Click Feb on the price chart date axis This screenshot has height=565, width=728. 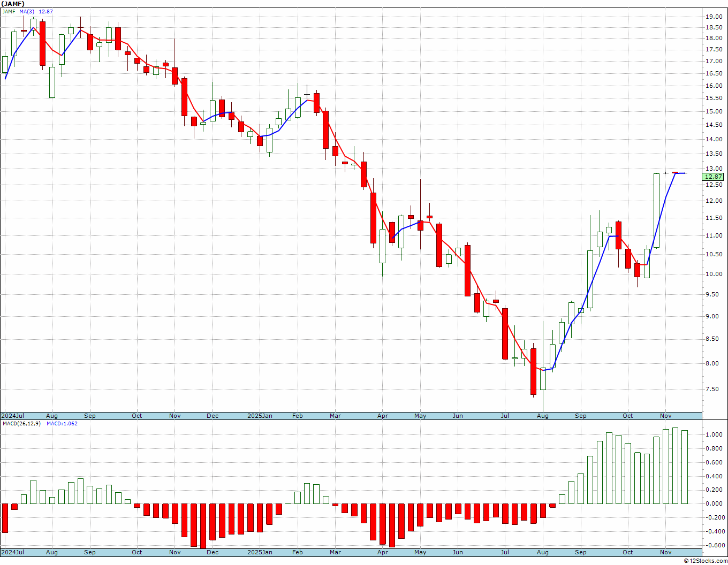coord(297,416)
